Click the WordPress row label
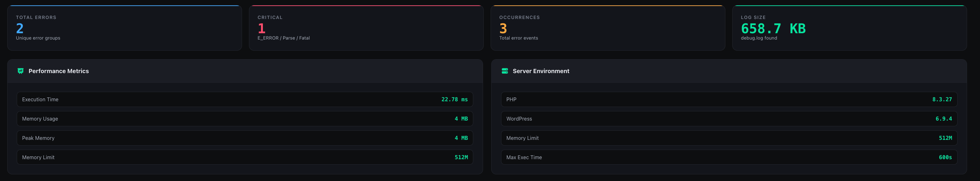Image resolution: width=980 pixels, height=181 pixels. pos(519,119)
